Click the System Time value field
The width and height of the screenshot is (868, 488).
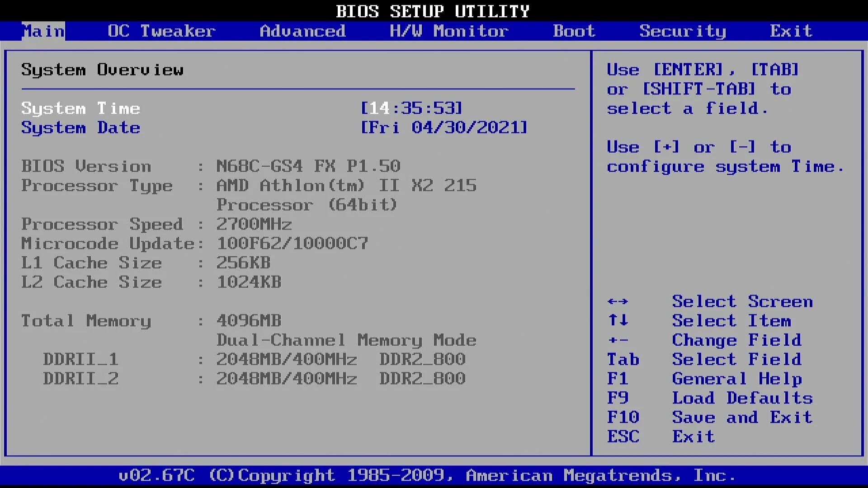411,108
